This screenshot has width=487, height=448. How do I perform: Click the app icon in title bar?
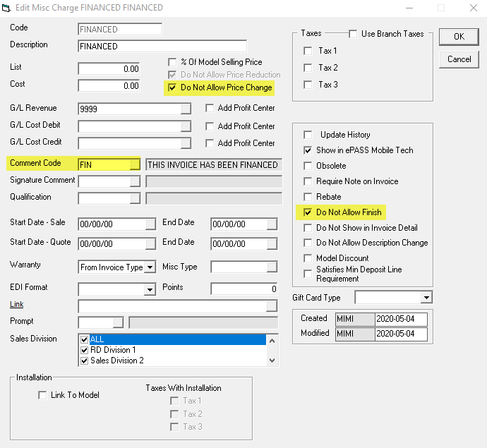click(x=6, y=8)
